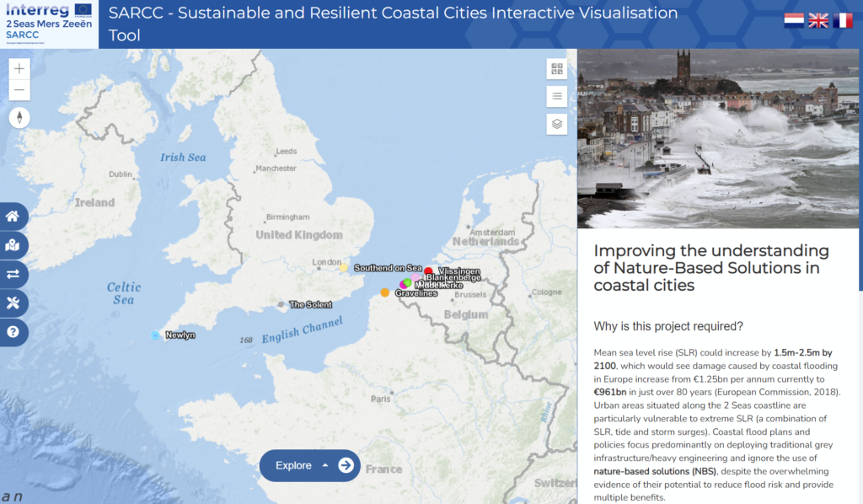Open the basemap gallery on the map
Screen dimensions: 863x504
556,71
